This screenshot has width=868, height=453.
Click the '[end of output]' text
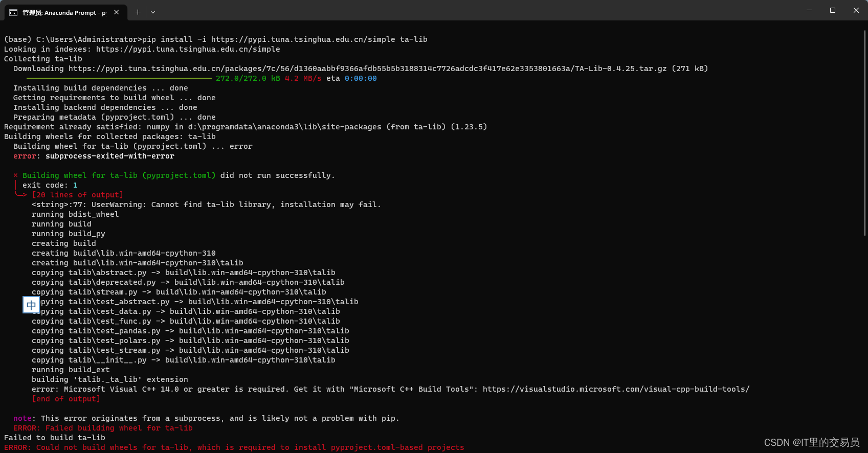(66, 399)
